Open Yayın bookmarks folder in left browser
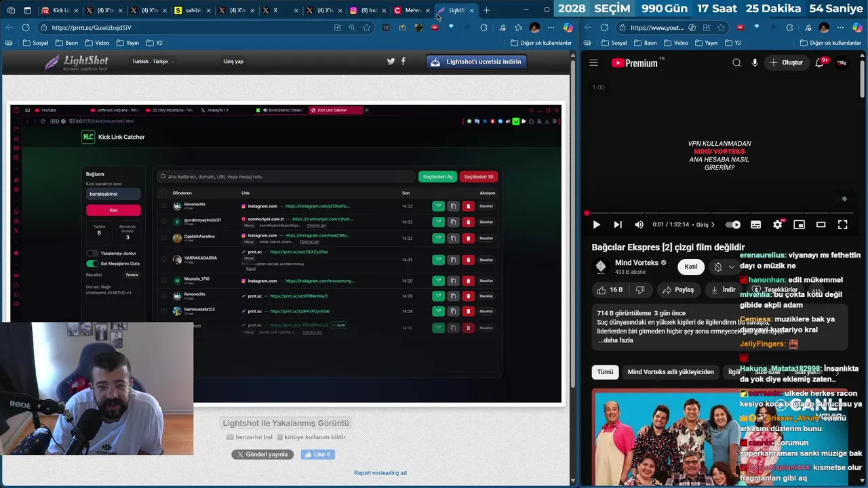 127,43
